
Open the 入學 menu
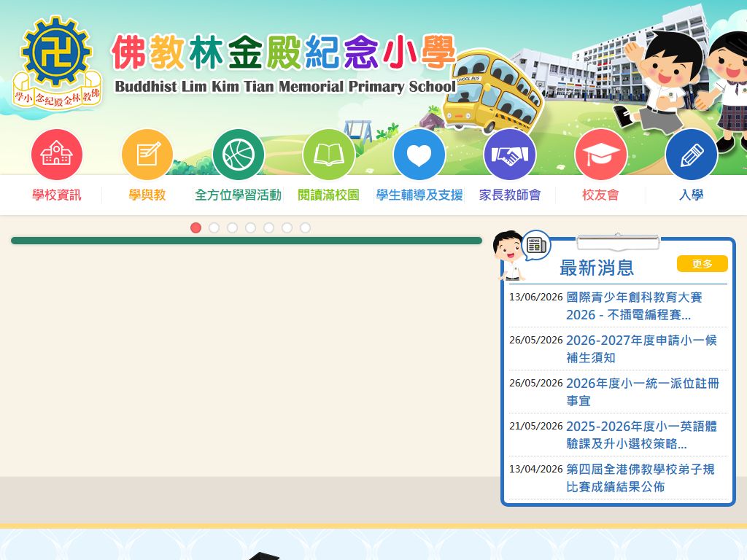(x=692, y=195)
